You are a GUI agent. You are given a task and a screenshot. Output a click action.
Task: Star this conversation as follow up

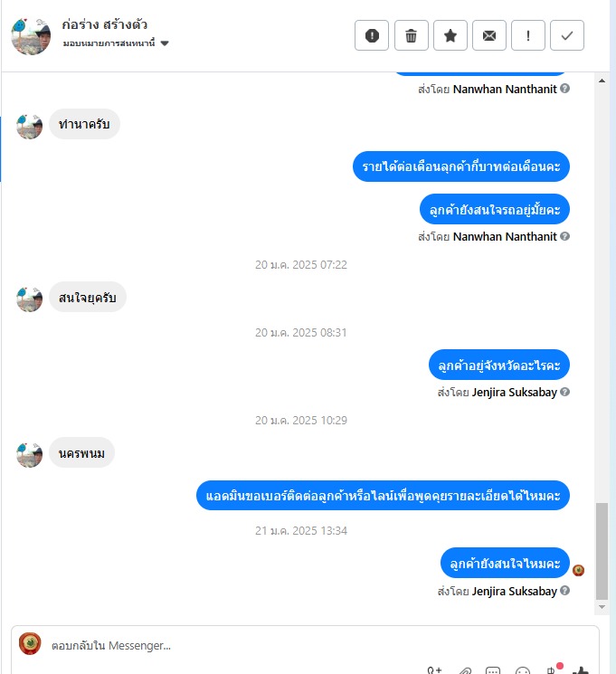tap(450, 35)
